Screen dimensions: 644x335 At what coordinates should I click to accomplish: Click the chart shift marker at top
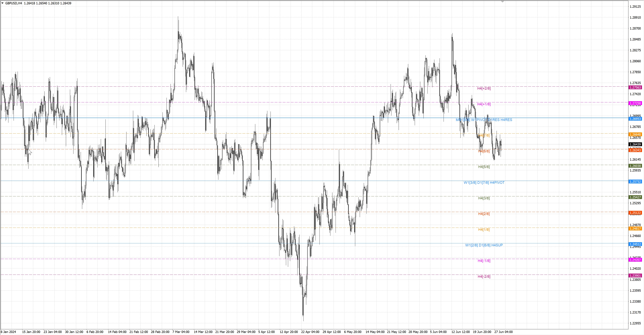point(502,2)
